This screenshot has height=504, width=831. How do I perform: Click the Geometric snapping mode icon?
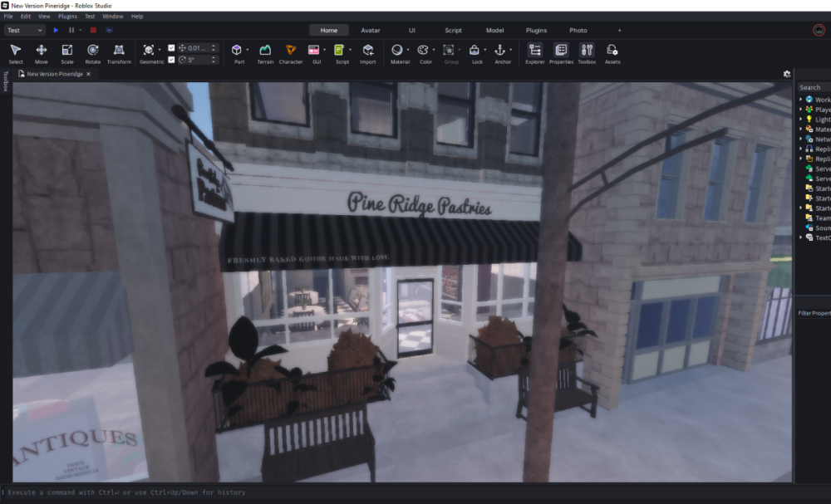149,50
